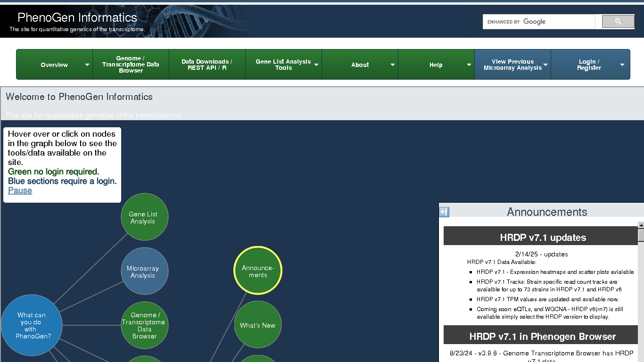Expand the Help menu dropdown arrow

coord(469,65)
